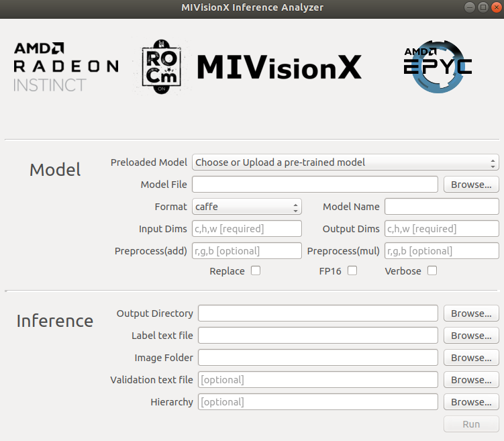The height and width of the screenshot is (441, 504).
Task: Click the MIVisionX title logo
Action: coord(279,67)
